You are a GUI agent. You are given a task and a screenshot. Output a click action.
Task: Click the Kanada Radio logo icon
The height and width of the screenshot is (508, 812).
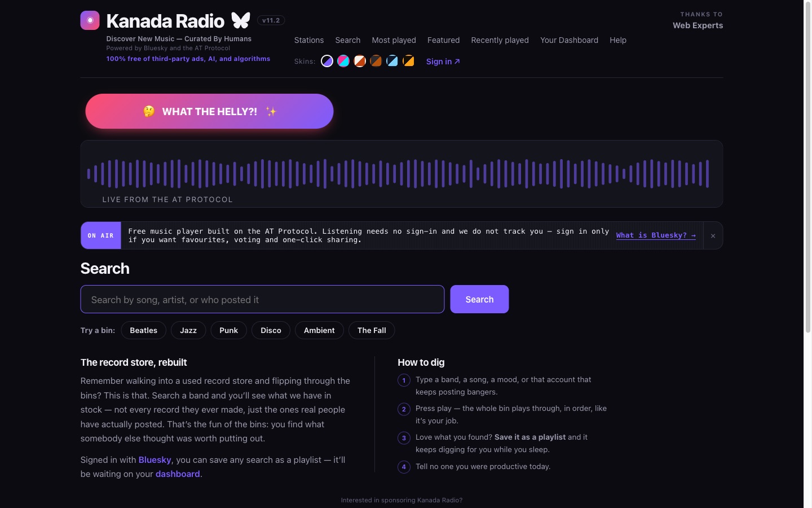click(x=90, y=20)
